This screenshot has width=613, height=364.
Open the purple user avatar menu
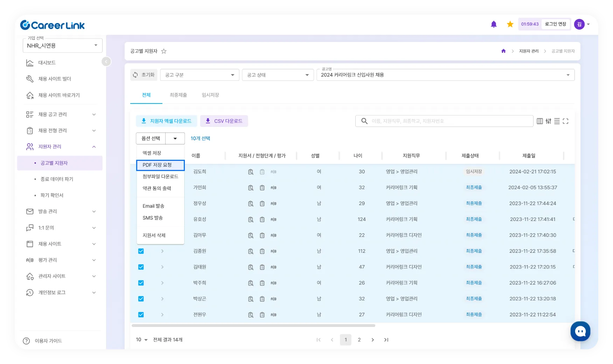(x=579, y=24)
